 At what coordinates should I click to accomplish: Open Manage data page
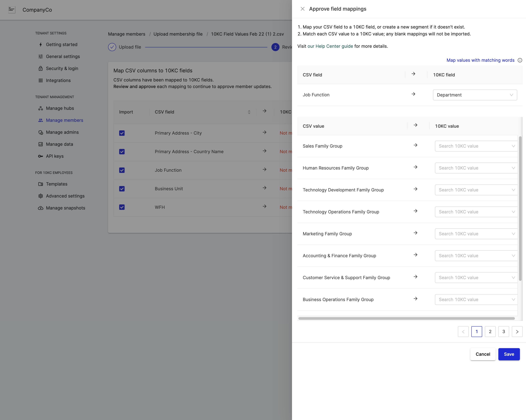pyautogui.click(x=59, y=144)
